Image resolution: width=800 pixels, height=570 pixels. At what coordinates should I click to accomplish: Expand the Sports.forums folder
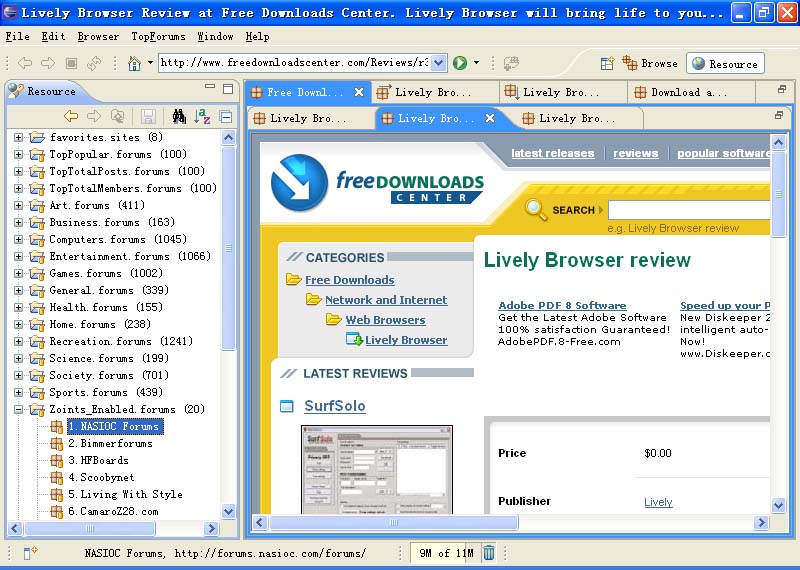coord(18,392)
